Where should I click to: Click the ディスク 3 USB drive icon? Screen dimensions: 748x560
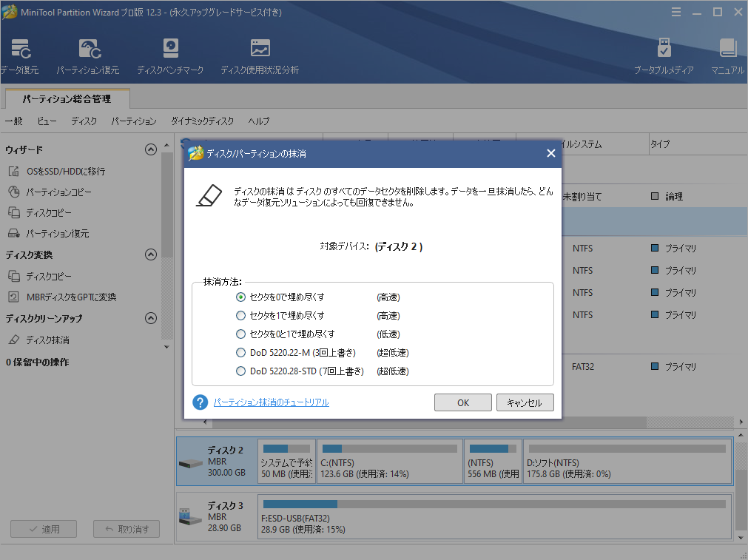coord(191,516)
